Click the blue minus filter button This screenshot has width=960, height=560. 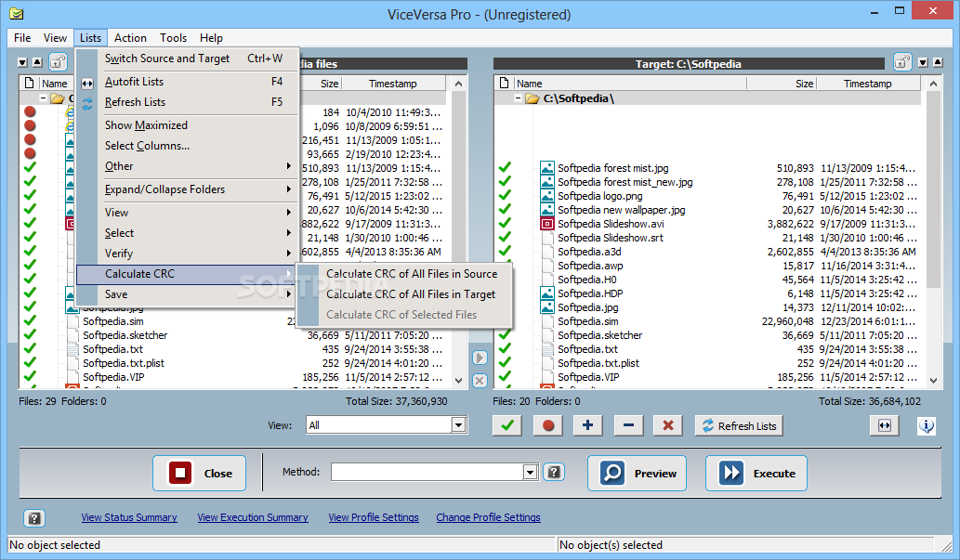pos(628,425)
